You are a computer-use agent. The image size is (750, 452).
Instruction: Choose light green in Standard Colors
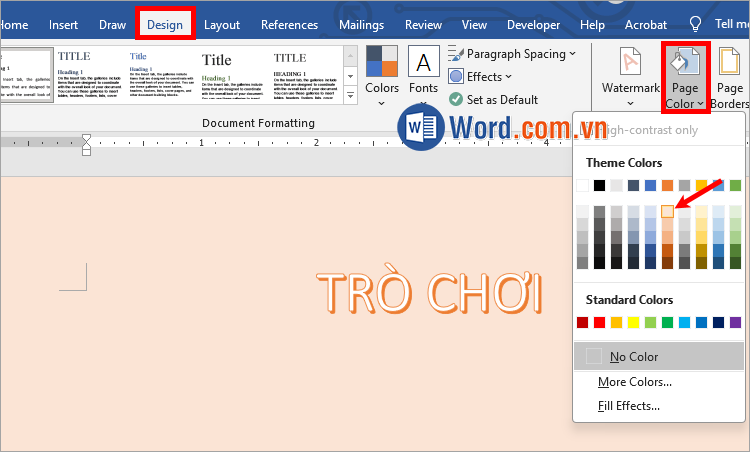(x=651, y=322)
